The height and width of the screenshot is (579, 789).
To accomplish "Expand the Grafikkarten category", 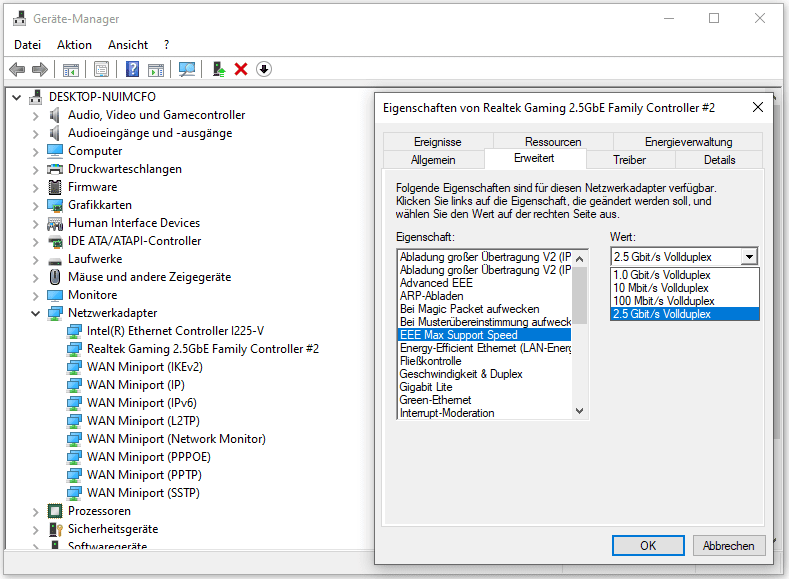I will tap(35, 206).
